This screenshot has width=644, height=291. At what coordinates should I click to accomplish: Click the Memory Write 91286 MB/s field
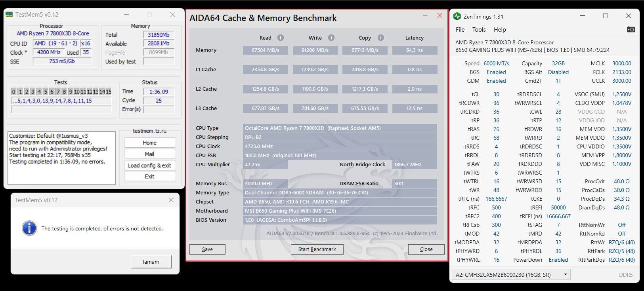[x=315, y=50]
